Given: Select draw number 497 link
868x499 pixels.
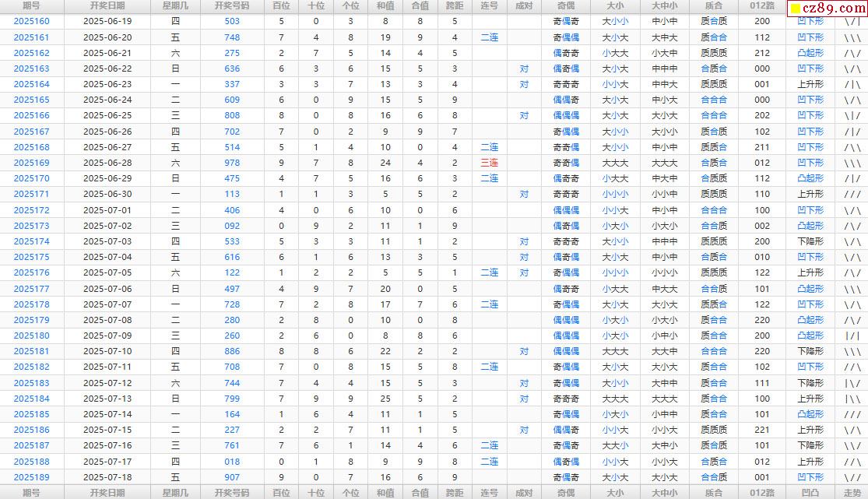Looking at the screenshot, I should click(232, 289).
